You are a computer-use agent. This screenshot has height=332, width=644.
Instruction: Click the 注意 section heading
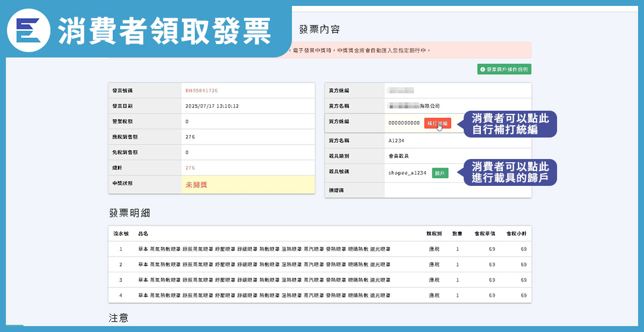(119, 318)
